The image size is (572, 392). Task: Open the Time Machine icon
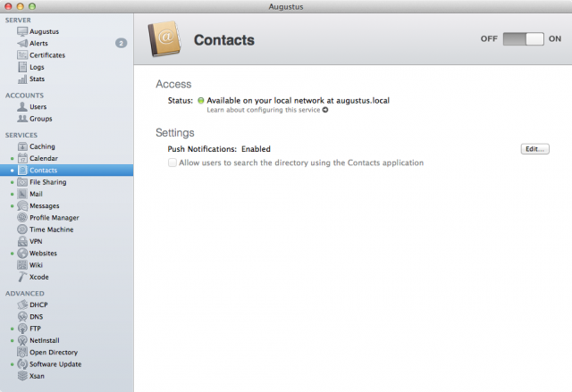coord(22,229)
